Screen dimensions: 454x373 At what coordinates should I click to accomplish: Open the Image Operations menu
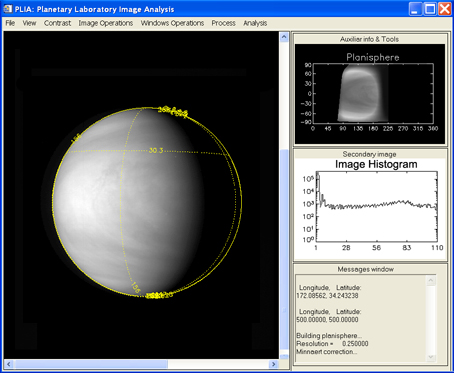[106, 23]
